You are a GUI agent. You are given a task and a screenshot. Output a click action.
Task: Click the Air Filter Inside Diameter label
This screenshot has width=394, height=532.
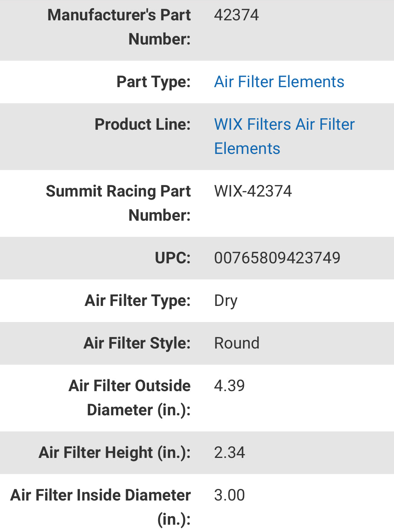click(101, 495)
